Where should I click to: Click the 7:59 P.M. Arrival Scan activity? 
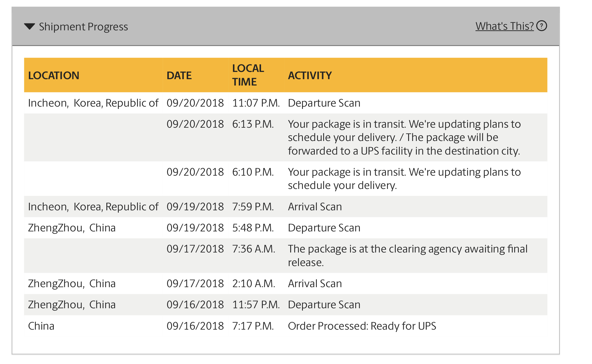pos(315,207)
